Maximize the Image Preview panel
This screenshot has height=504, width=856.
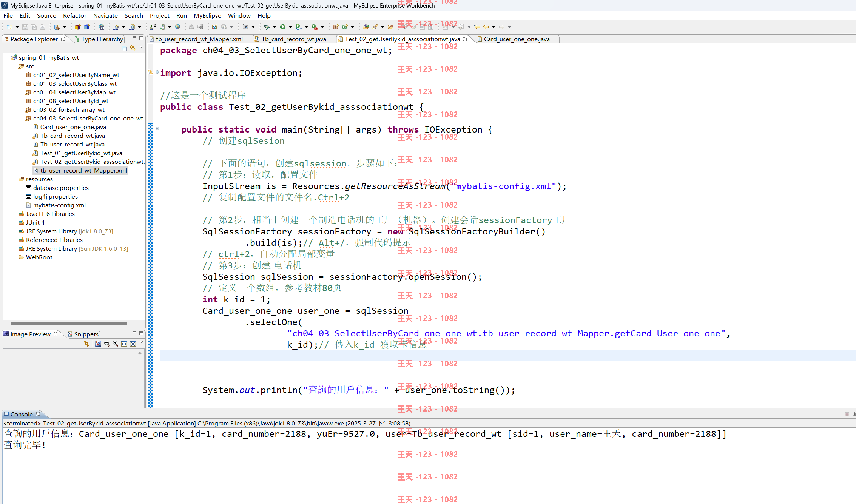pos(141,333)
